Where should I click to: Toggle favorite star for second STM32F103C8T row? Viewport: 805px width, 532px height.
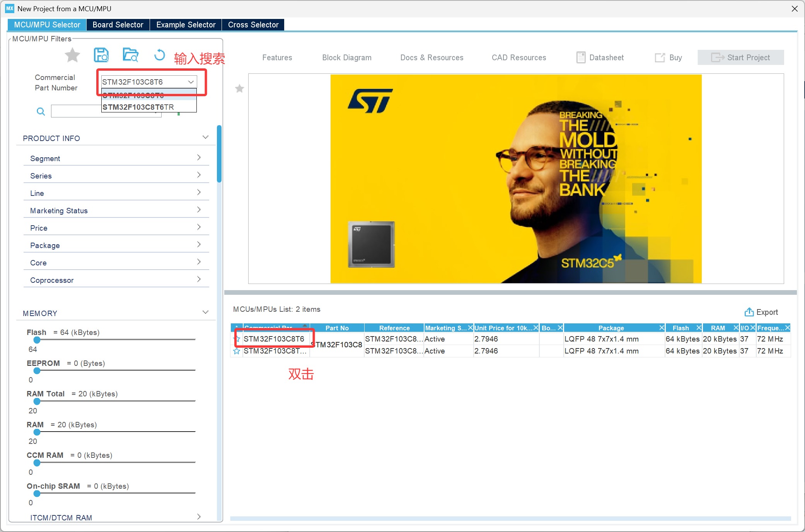(x=237, y=351)
